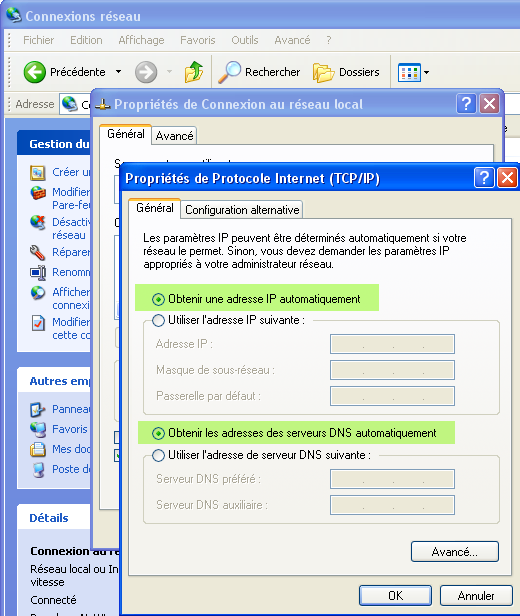This screenshot has width=520, height=616.
Task: Open the Rechercher magnifier icon
Action: tap(229, 72)
